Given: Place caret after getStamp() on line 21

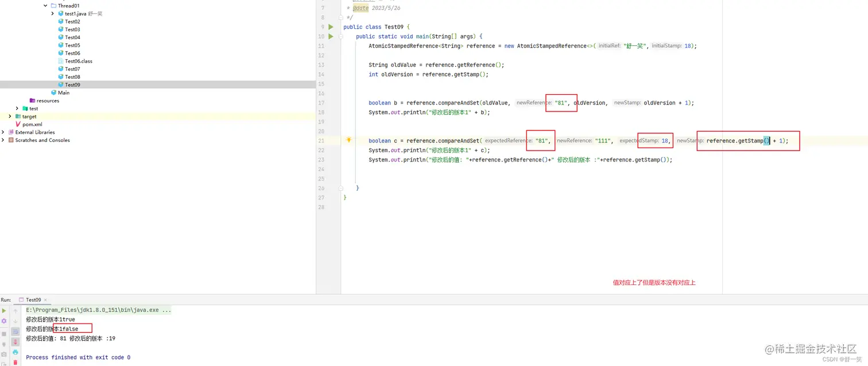Looking at the screenshot, I should tap(770, 141).
